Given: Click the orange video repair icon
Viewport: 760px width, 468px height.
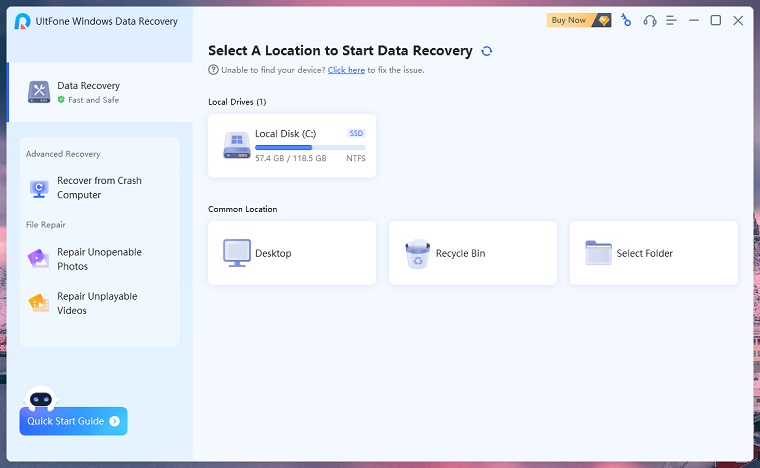Looking at the screenshot, I should [39, 303].
